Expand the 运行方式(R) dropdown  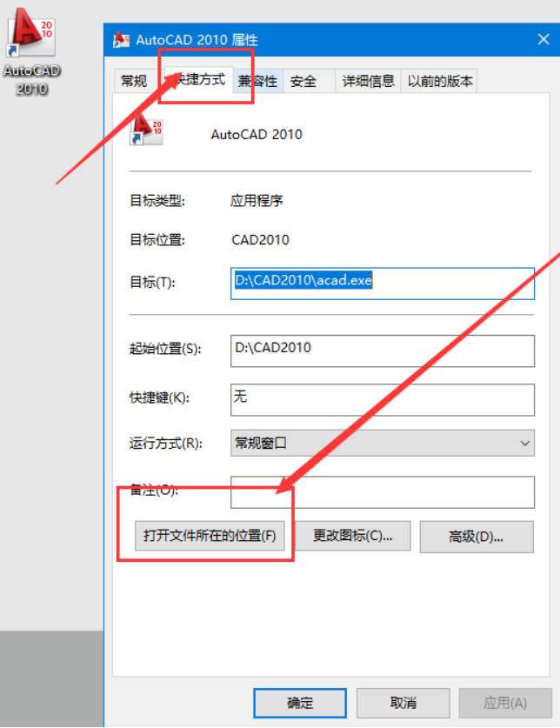pos(382,443)
